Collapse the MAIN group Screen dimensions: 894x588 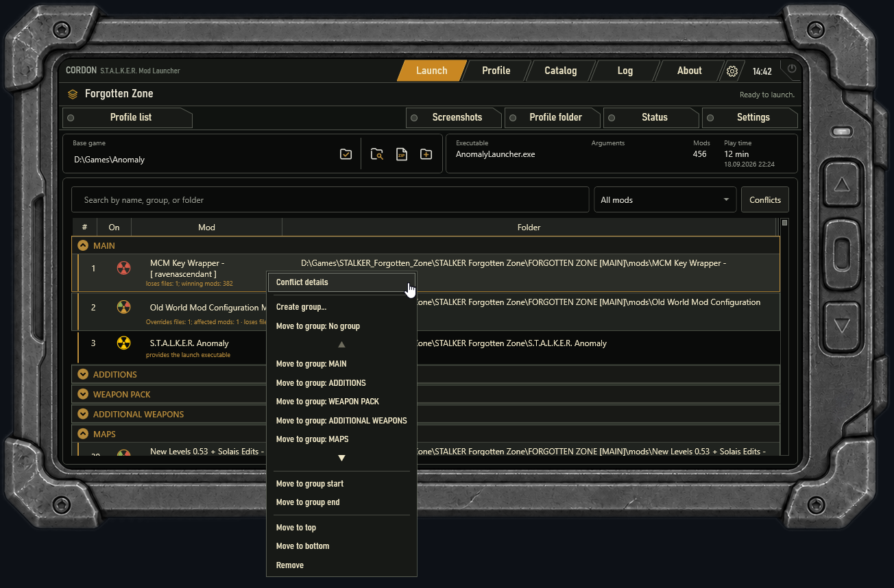[83, 245]
